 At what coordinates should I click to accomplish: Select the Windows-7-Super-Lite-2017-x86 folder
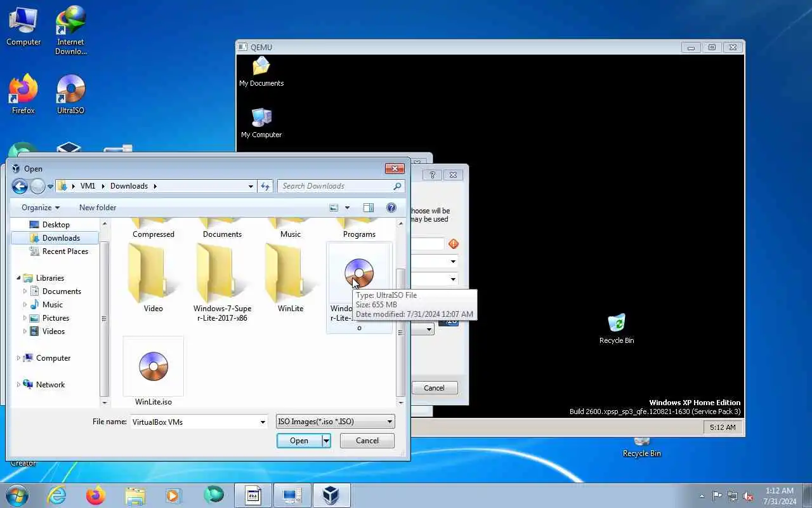[222, 283]
